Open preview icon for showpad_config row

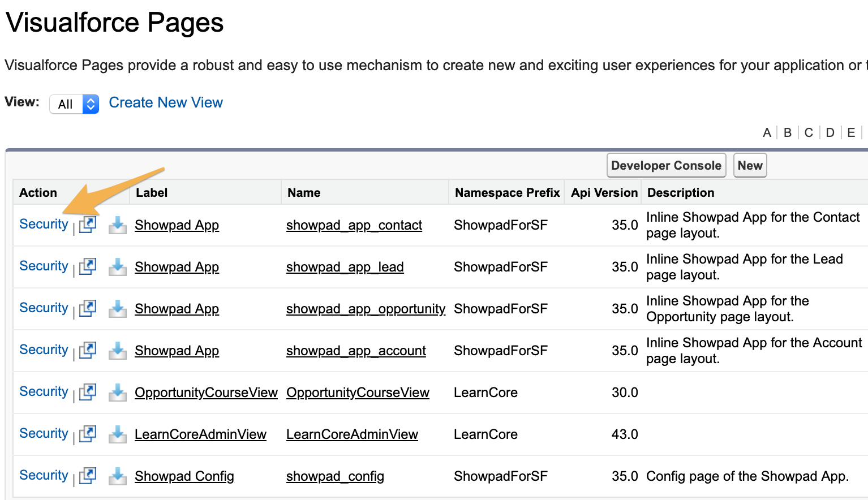click(88, 476)
